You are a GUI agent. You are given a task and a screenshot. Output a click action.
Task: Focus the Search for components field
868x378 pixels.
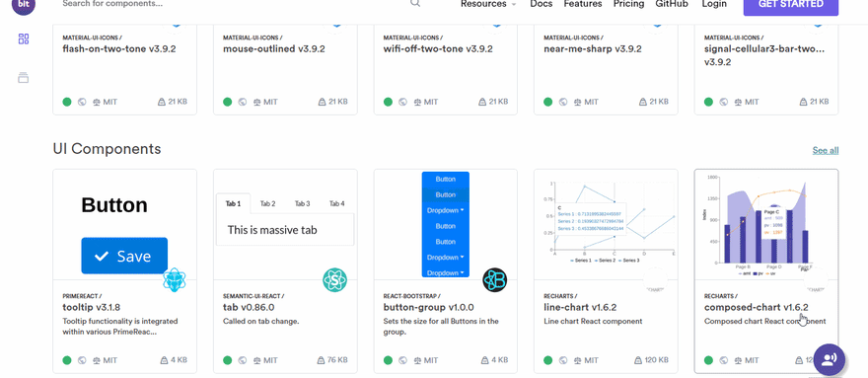pyautogui.click(x=233, y=4)
